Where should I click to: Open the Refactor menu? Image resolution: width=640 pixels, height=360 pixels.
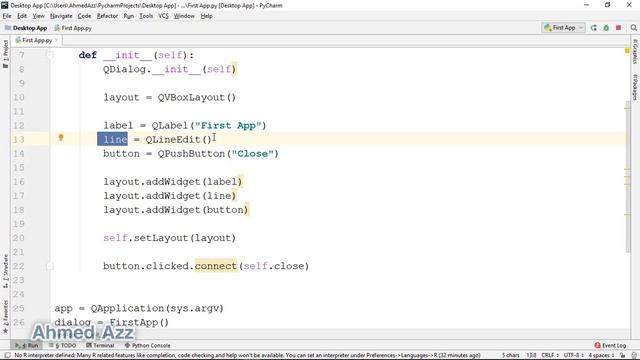(107, 16)
